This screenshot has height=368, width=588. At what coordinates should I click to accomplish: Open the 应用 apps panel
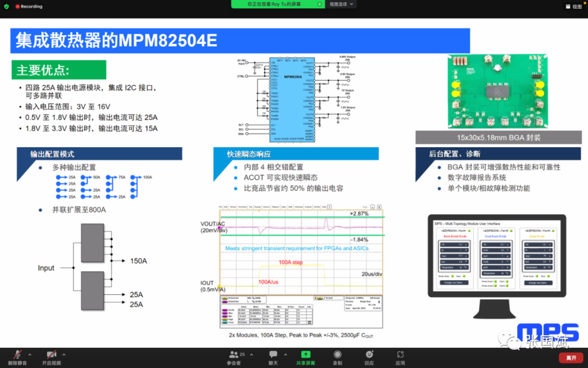coord(400,358)
